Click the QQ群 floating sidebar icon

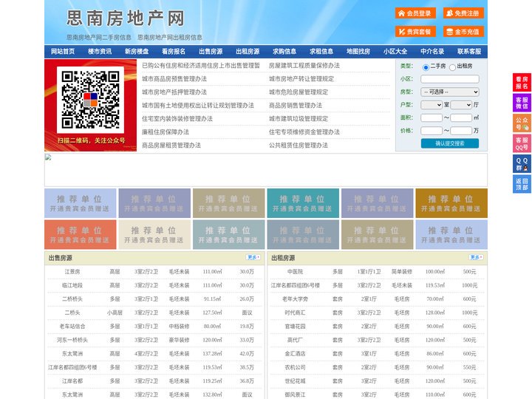pos(522,164)
